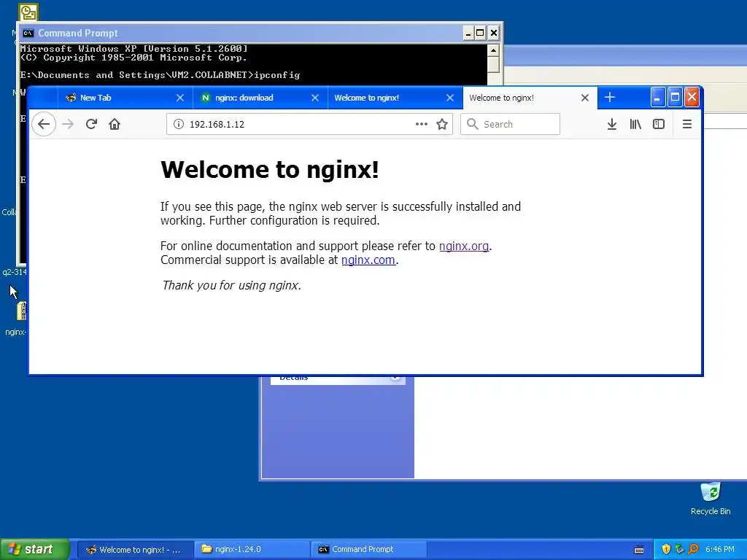Follow the nginx.com link

368,260
